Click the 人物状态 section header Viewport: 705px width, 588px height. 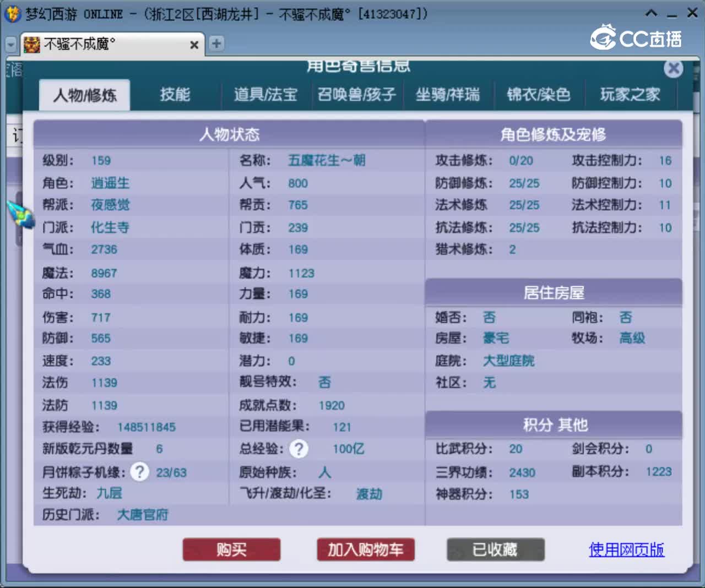click(x=229, y=134)
